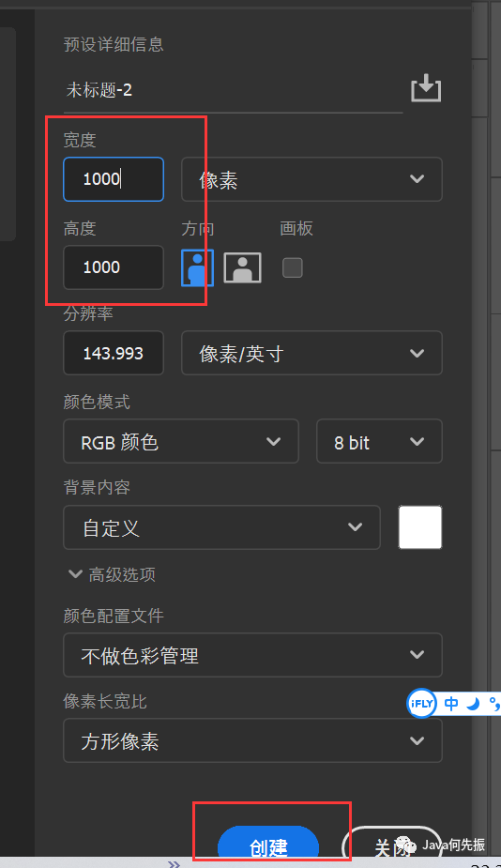
Task: Select portrait orientation icon
Action: 198,267
